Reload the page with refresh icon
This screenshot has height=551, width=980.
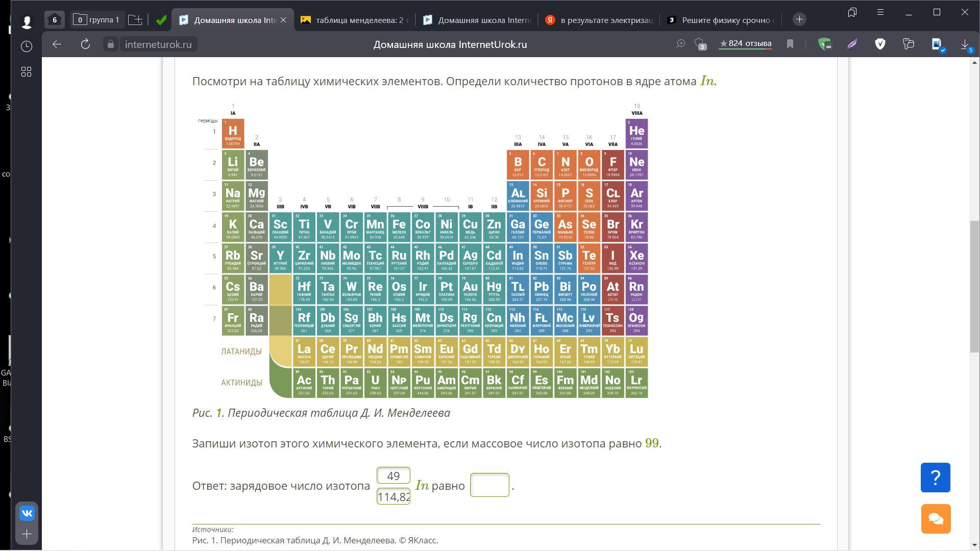coord(85,44)
